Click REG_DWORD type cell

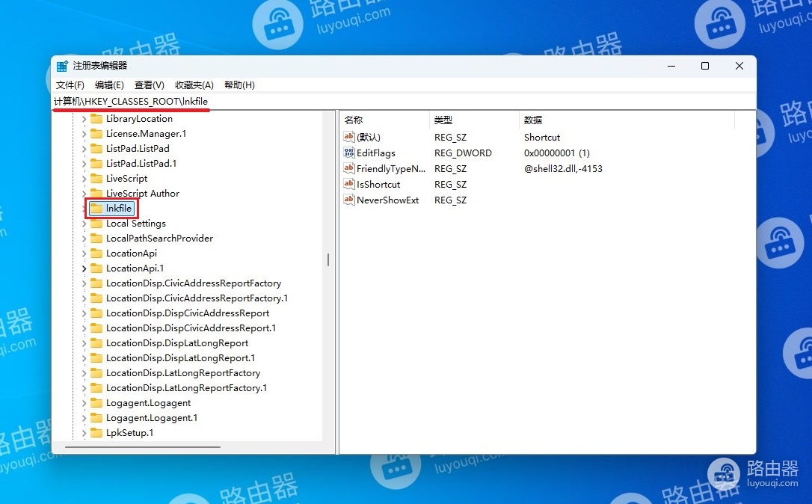point(463,153)
